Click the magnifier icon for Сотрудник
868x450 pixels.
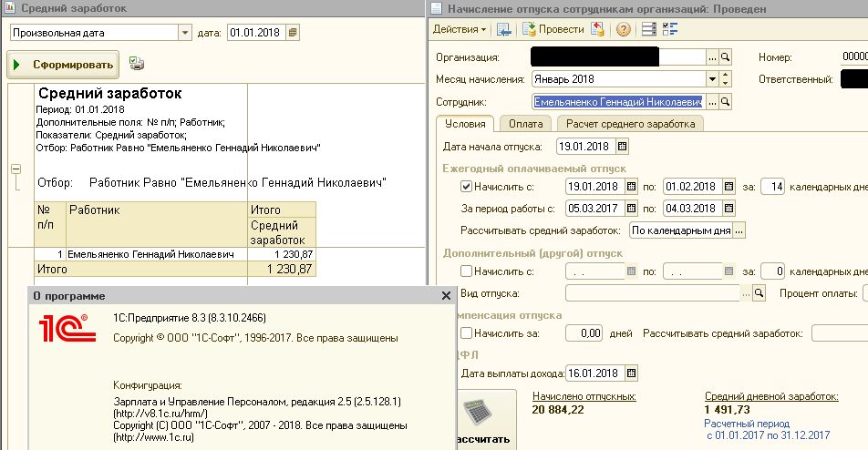725,102
